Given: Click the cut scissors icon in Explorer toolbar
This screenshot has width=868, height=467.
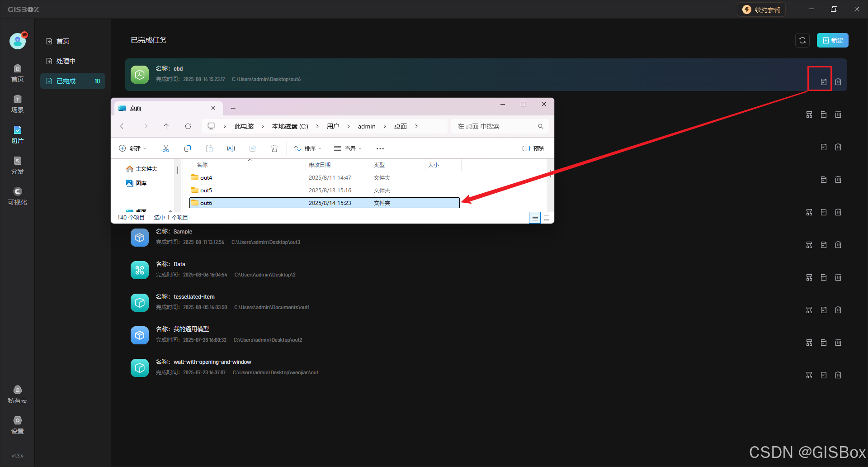Looking at the screenshot, I should pyautogui.click(x=166, y=148).
